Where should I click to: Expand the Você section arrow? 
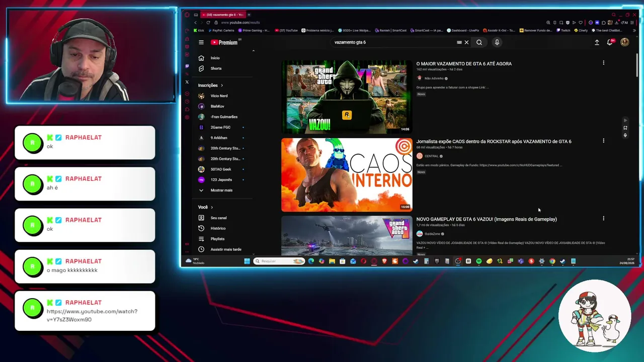click(x=212, y=207)
